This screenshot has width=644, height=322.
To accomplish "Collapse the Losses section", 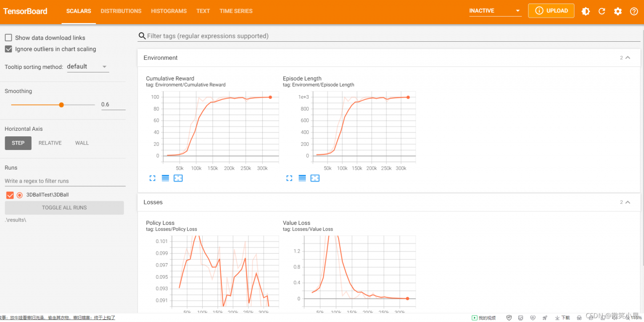I will click(x=627, y=202).
